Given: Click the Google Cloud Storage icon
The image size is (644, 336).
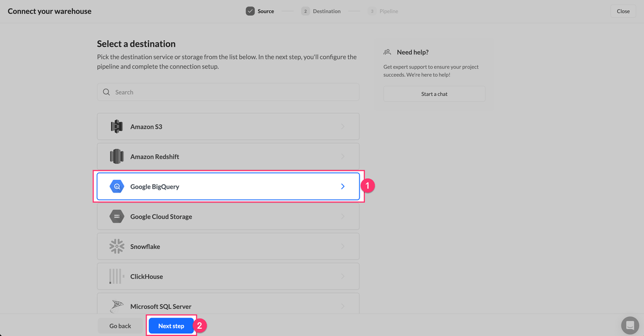Looking at the screenshot, I should 117,217.
